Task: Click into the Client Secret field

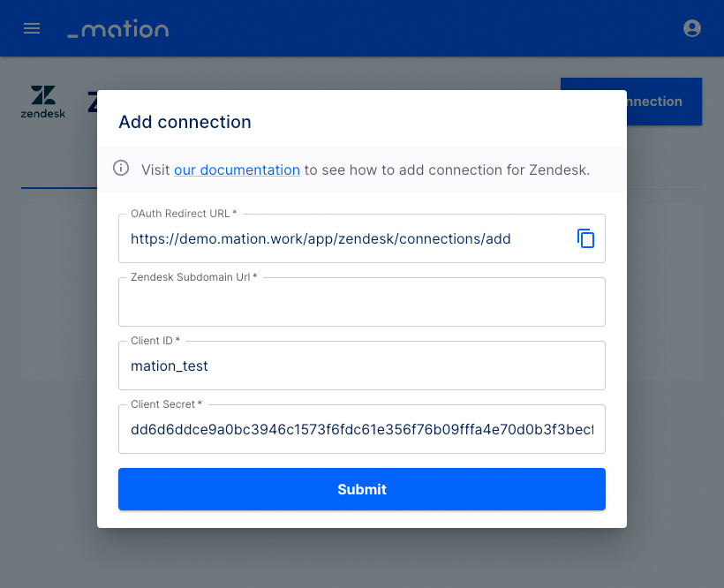Action: coord(361,429)
